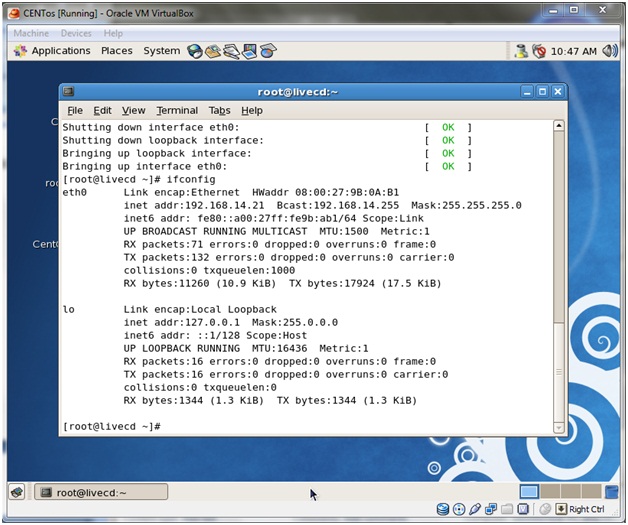Open the terminal File menu
Viewport: 628px width, 525px height.
pyautogui.click(x=75, y=111)
